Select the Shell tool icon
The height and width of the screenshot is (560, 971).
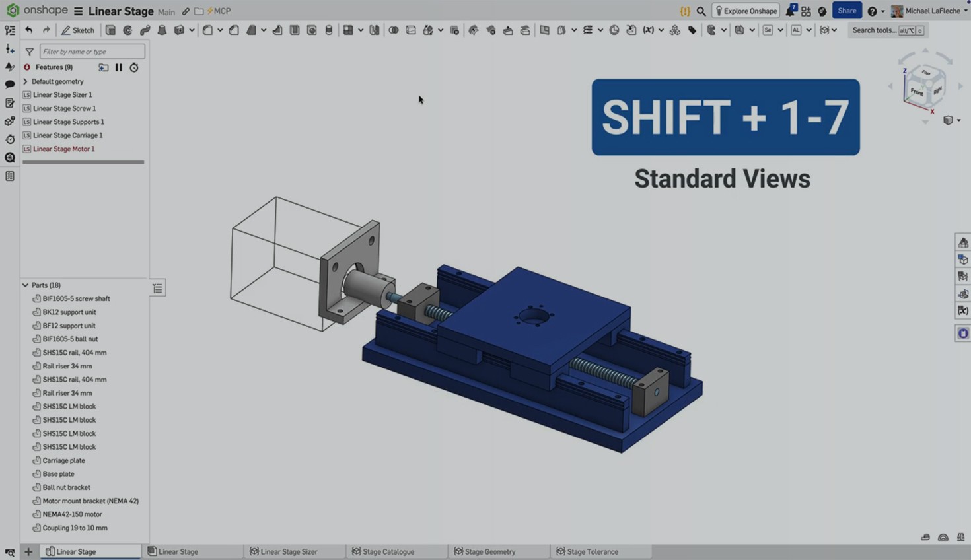(x=295, y=30)
